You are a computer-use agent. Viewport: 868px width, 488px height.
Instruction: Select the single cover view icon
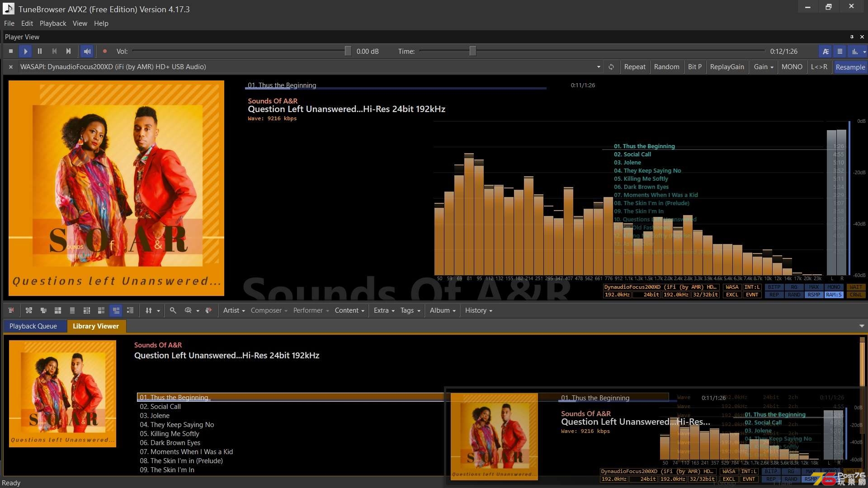pos(72,310)
